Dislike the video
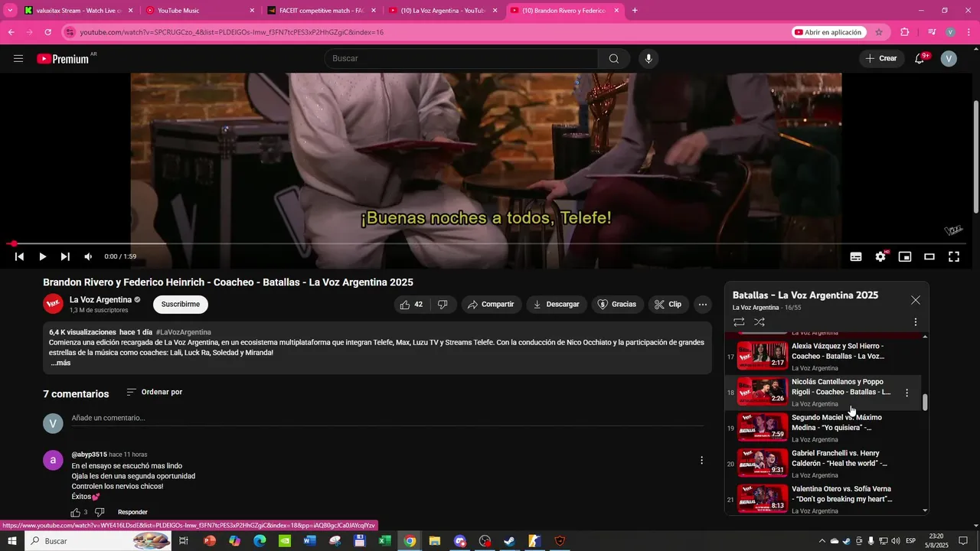 443,305
